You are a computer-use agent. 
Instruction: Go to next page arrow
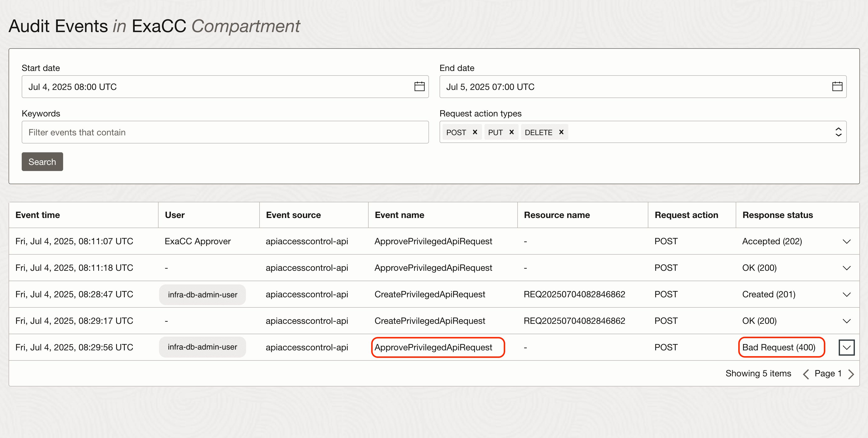[851, 374]
